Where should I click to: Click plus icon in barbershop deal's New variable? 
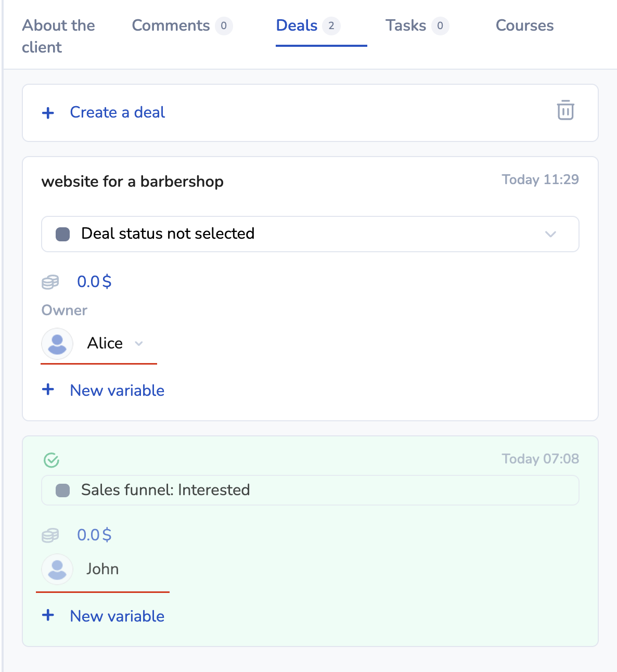pyautogui.click(x=48, y=390)
